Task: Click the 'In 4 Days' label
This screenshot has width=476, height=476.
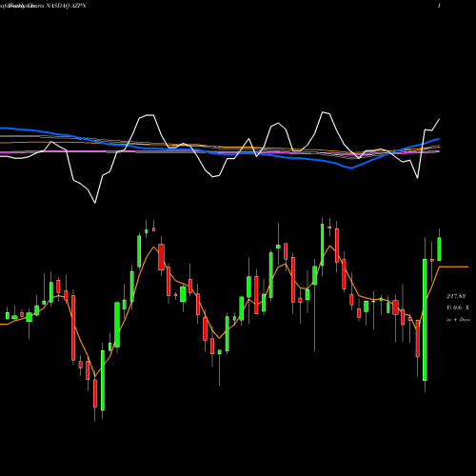Action: [458, 320]
